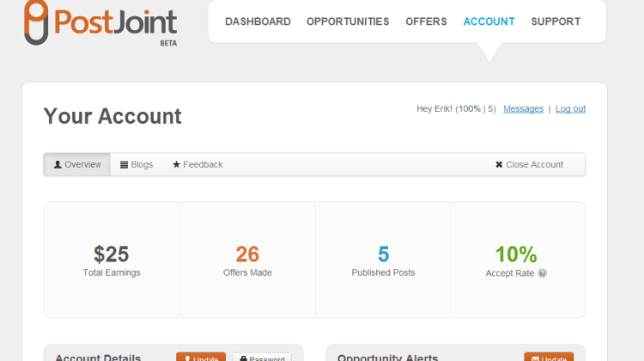Open the Support page
The height and width of the screenshot is (361, 644).
(556, 21)
